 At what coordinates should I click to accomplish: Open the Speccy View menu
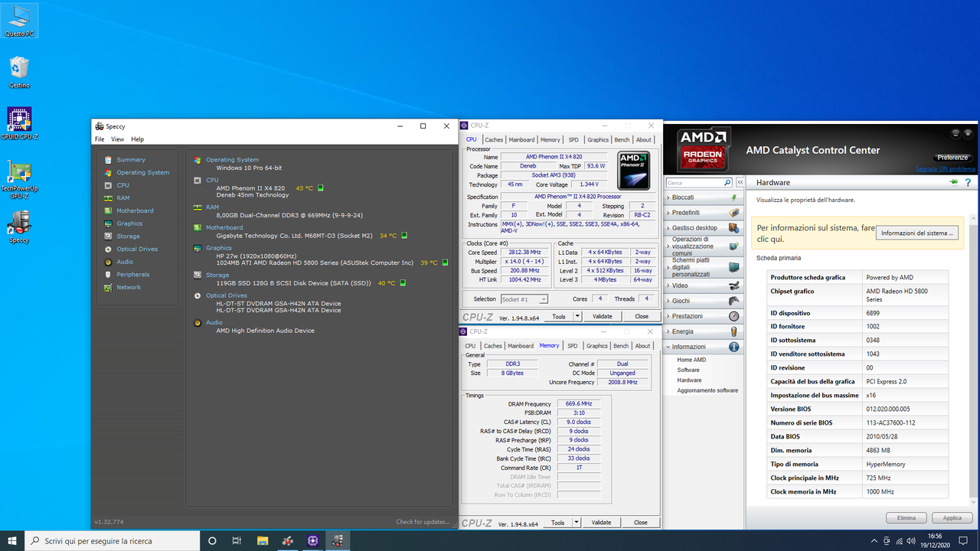click(117, 139)
